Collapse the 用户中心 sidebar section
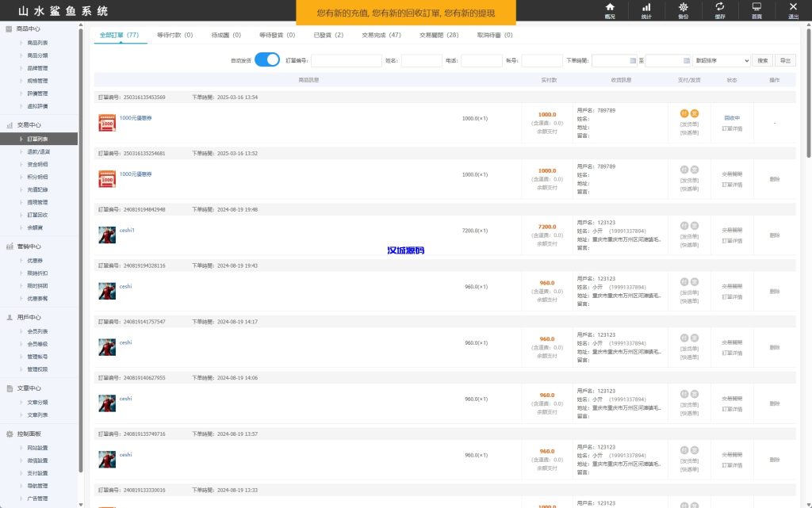Screen dimensions: 812x508 click(x=30, y=317)
